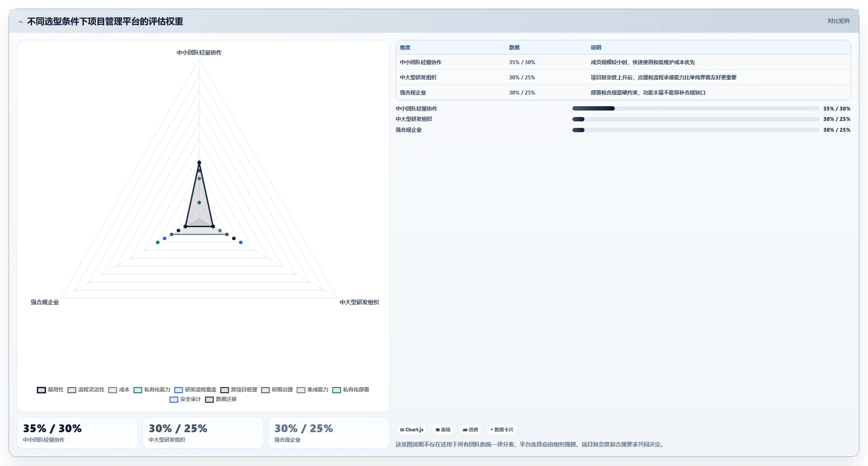Click the 数据卡片 chip
This screenshot has width=868, height=466.
tap(502, 430)
